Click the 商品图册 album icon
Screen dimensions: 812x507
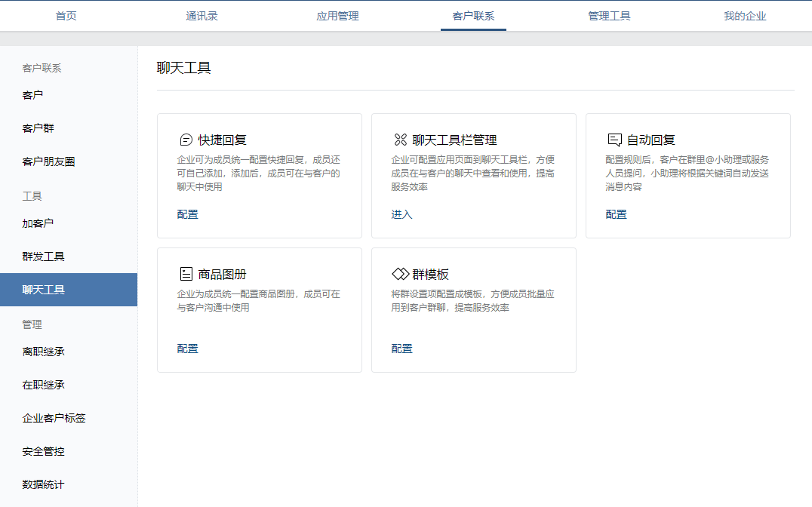pyautogui.click(x=186, y=274)
